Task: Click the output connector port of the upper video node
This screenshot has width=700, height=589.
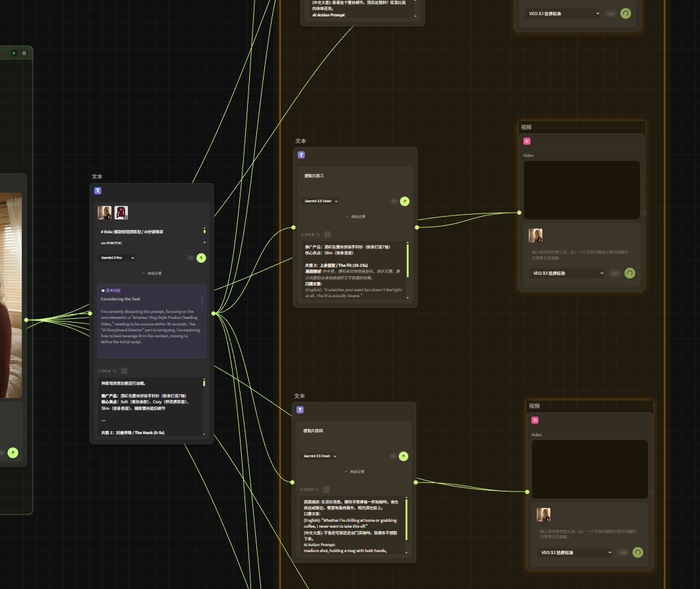Action: coord(644,213)
